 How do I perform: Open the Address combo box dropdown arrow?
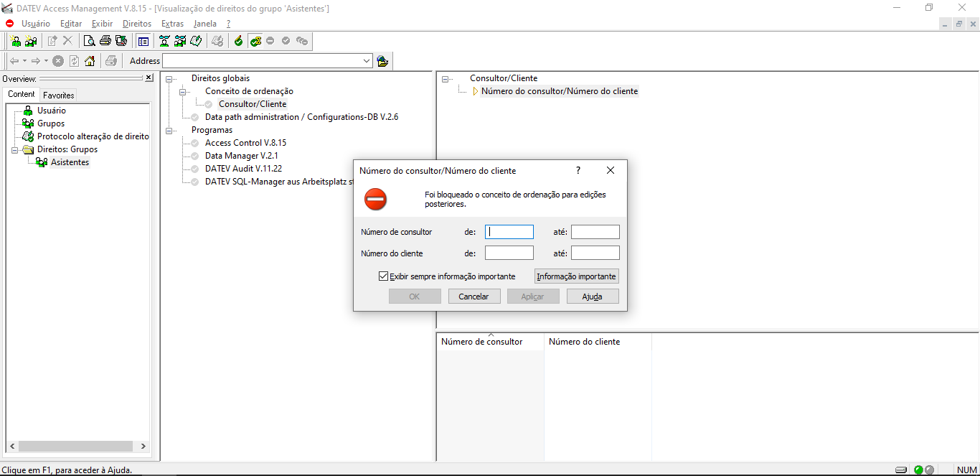(x=367, y=61)
